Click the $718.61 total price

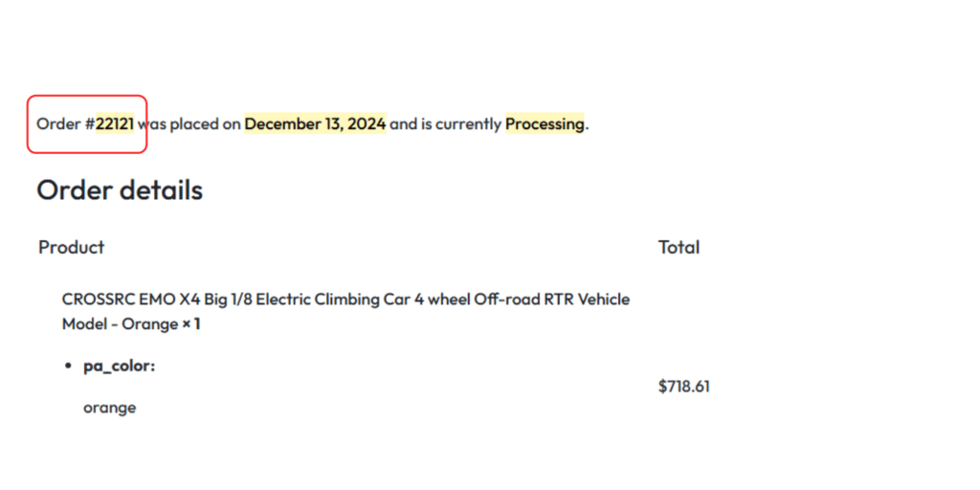683,387
